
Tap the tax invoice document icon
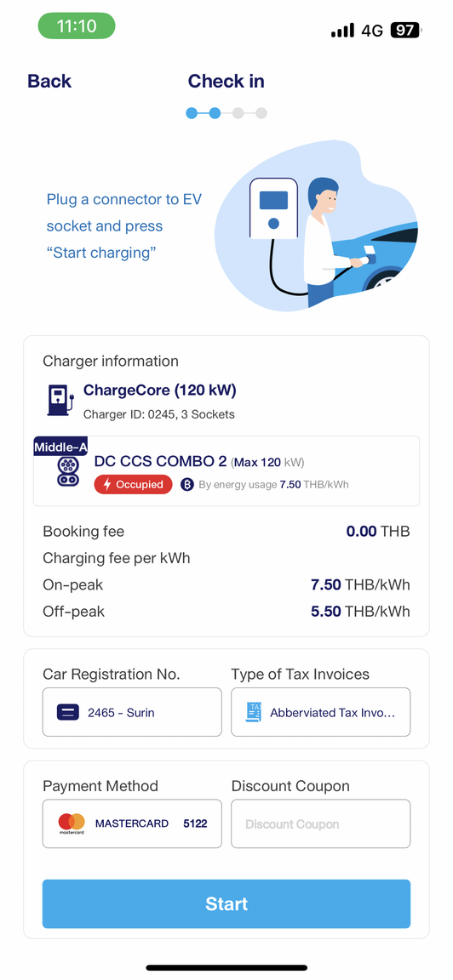point(254,713)
